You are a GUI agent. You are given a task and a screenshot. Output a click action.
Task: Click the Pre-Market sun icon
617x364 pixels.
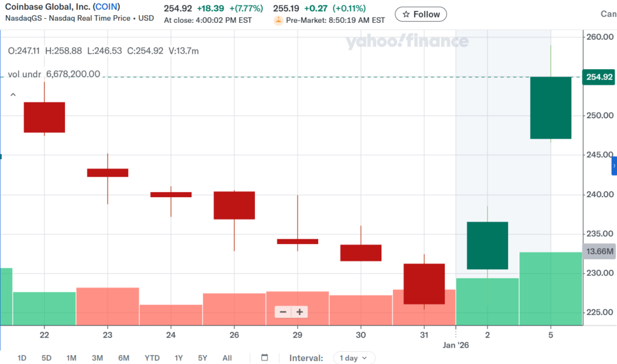(x=278, y=19)
